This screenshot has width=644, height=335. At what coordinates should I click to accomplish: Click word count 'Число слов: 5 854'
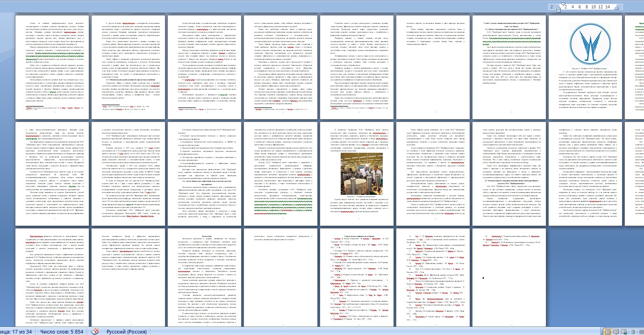pyautogui.click(x=62, y=331)
